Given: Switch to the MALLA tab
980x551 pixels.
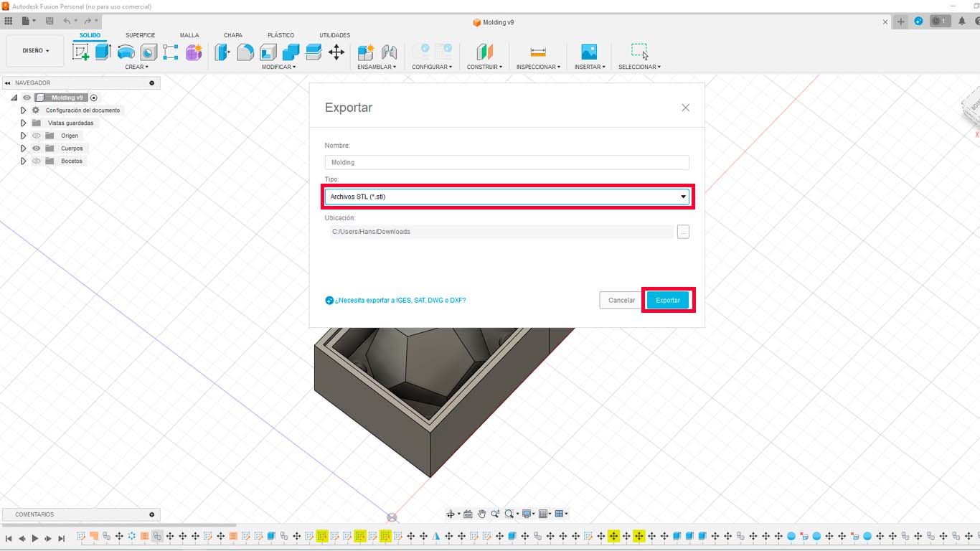Looking at the screenshot, I should [x=189, y=35].
